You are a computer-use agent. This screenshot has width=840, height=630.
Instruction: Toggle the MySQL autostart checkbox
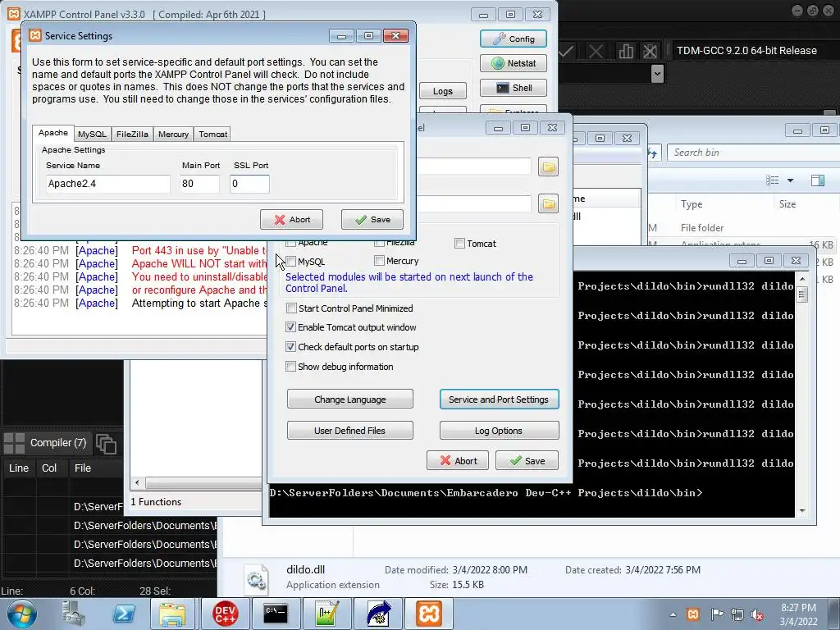coord(291,262)
